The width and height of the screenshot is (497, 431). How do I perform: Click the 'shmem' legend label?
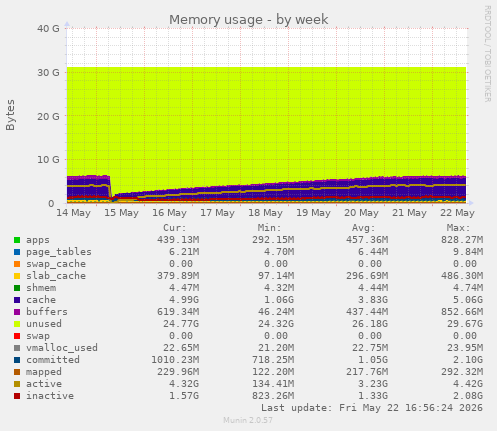(x=41, y=288)
